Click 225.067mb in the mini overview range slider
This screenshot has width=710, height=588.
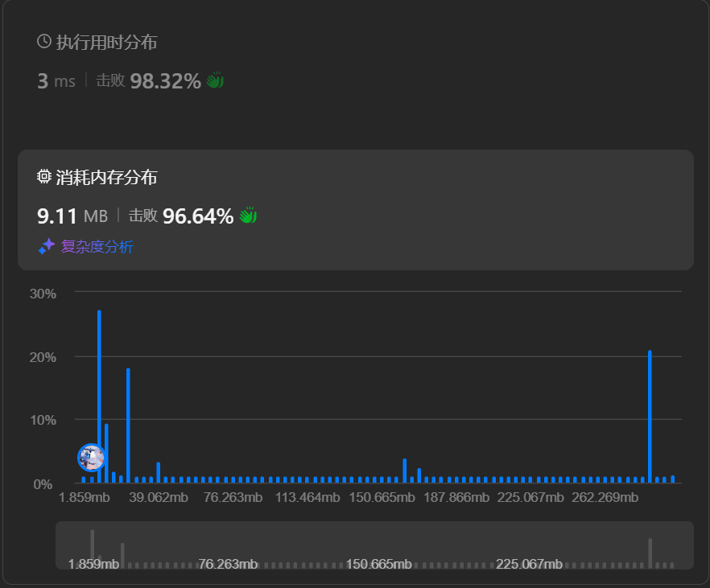pos(530,564)
